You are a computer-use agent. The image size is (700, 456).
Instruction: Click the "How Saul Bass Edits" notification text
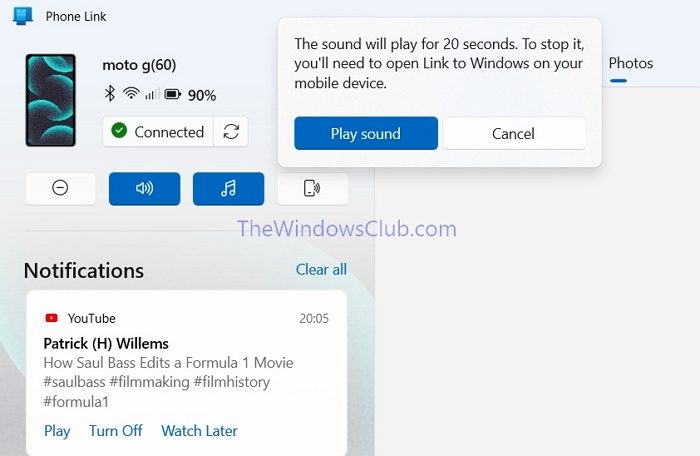pos(168,382)
